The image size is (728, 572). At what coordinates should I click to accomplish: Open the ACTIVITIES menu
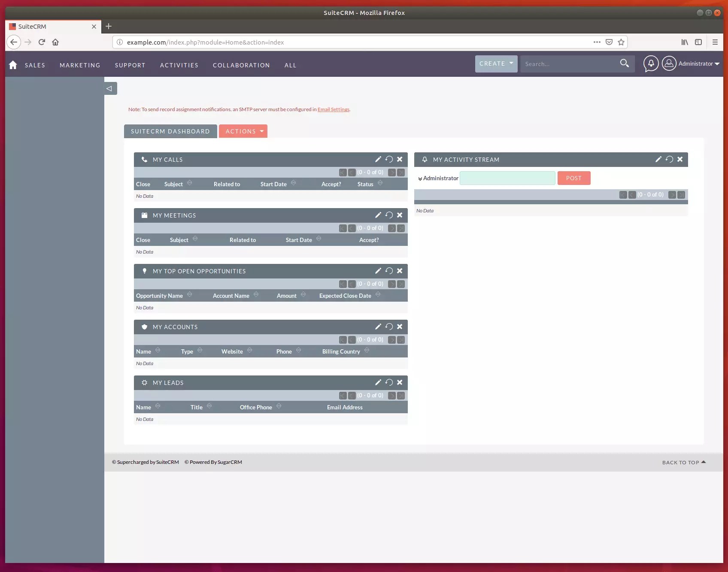(x=179, y=65)
